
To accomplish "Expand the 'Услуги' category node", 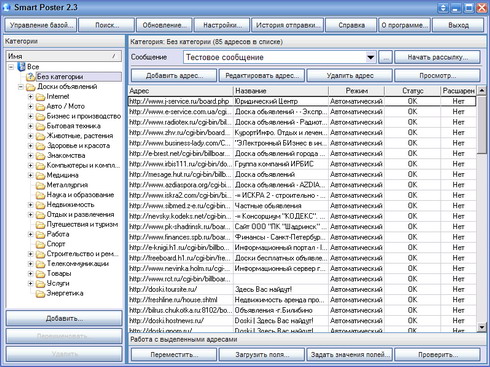I will click(x=30, y=284).
